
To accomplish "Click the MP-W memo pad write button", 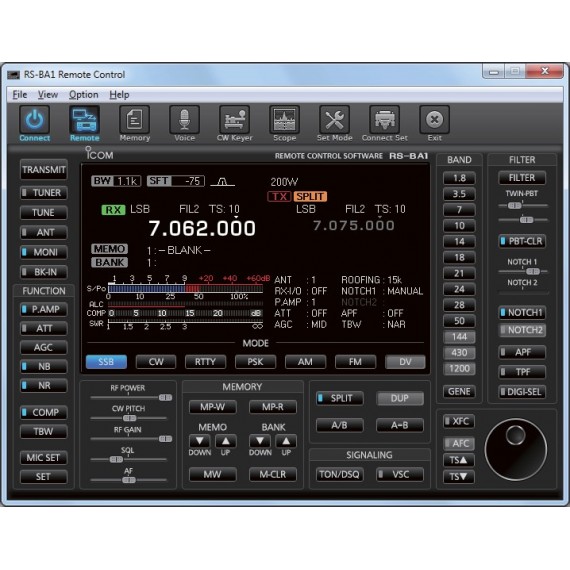I will 213,407.
